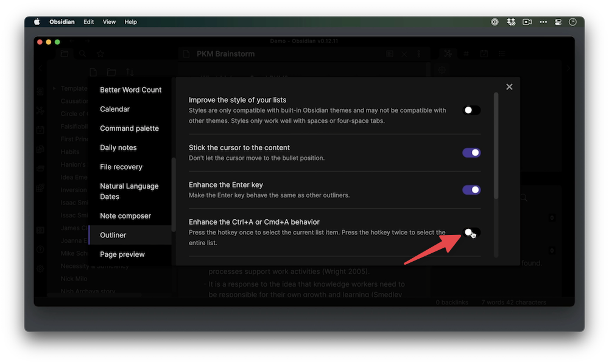609x364 pixels.
Task: Click the Dropbox menu bar icon
Action: [x=511, y=22]
